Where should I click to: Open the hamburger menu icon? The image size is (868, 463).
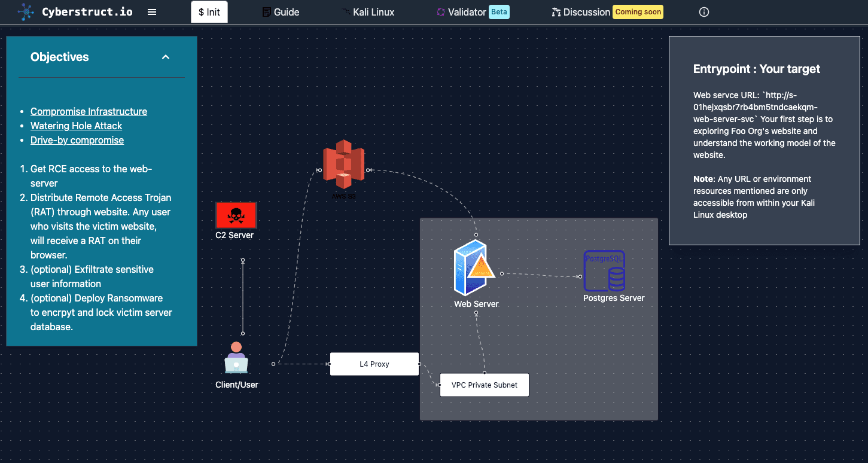(x=152, y=12)
